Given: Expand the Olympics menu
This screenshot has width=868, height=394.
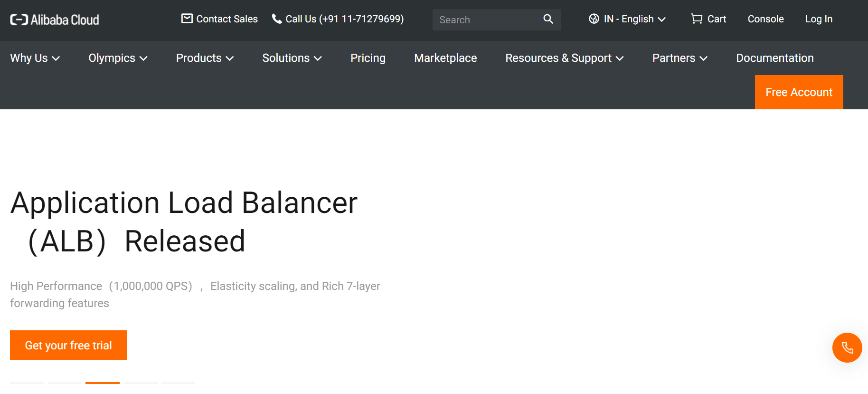Looking at the screenshot, I should tap(118, 58).
